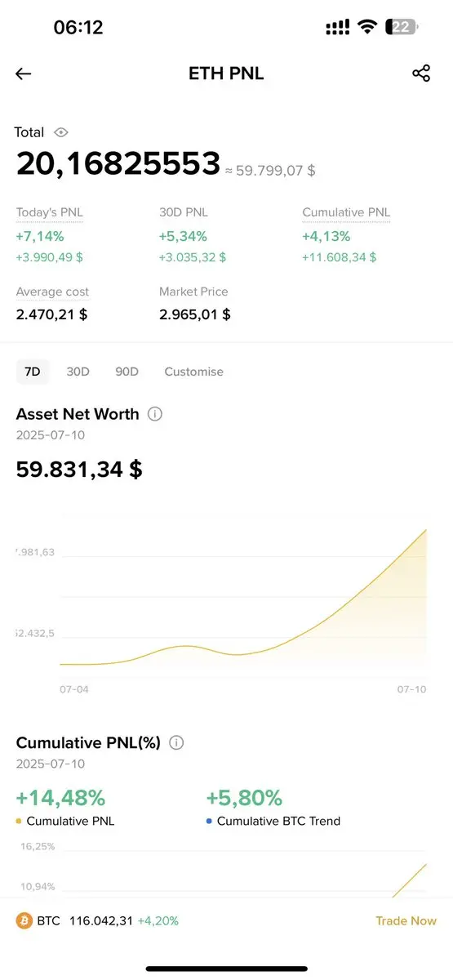Open Asset Net Worth info icon
This screenshot has width=453, height=980.
pos(155,414)
